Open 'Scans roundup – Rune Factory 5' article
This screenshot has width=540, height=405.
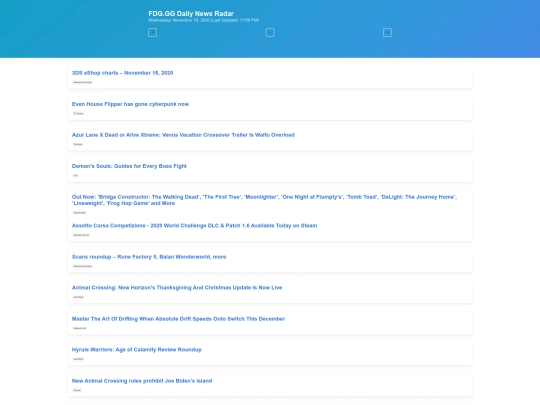click(x=149, y=257)
